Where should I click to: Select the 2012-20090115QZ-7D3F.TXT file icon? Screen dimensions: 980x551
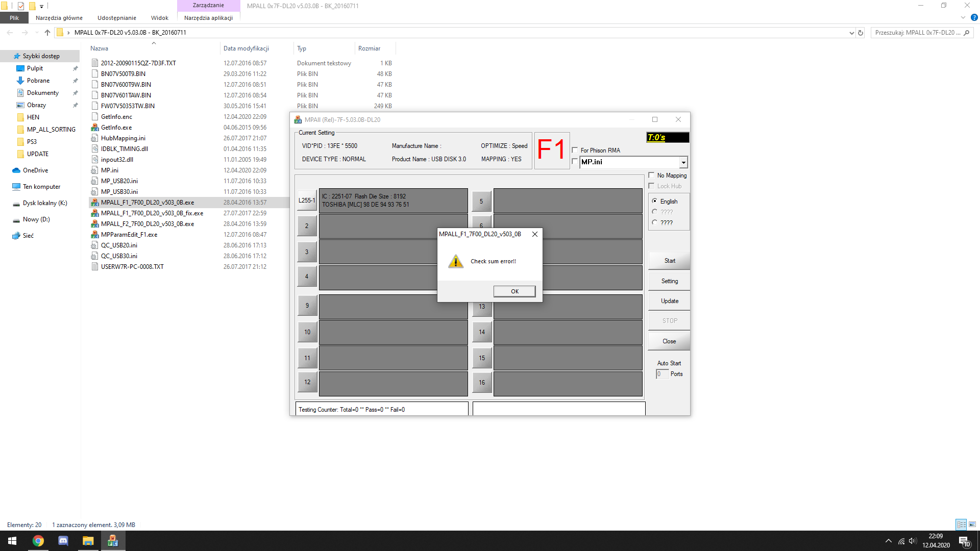tap(94, 63)
